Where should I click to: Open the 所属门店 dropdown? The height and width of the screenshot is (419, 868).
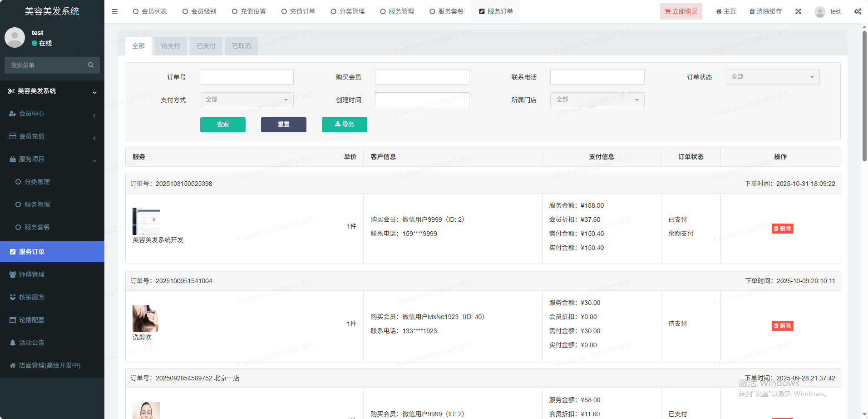(597, 100)
